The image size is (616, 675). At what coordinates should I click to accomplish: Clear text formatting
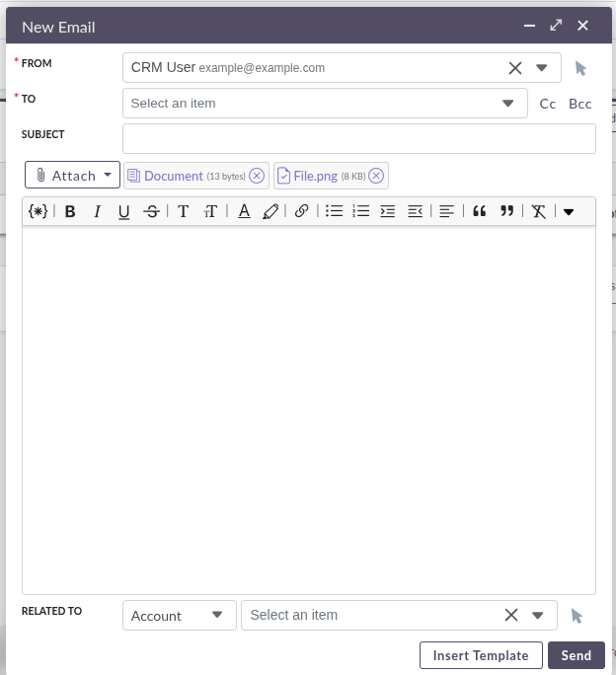click(x=538, y=211)
